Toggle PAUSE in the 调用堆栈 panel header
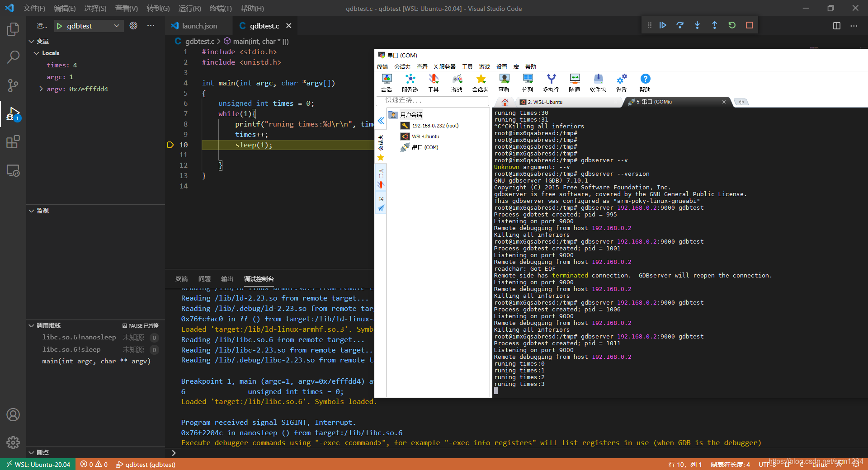The image size is (868, 470). pos(141,325)
